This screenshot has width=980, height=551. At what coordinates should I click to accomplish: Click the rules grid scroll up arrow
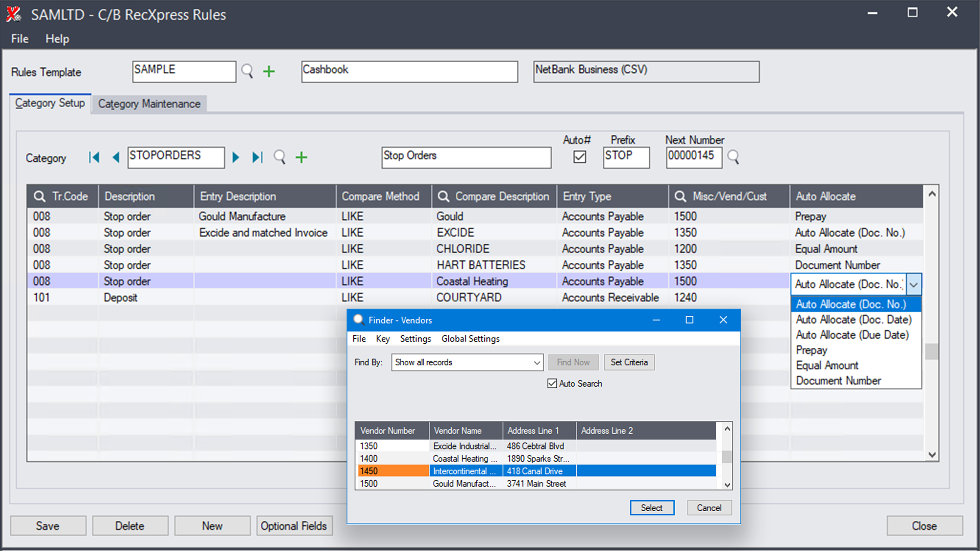click(x=932, y=194)
